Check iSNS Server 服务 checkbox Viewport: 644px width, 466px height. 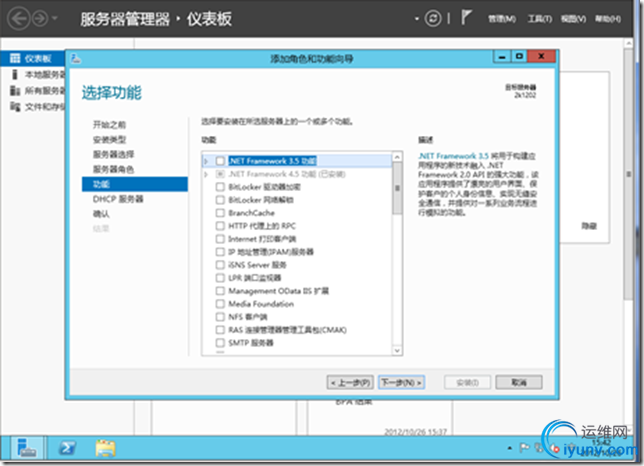tap(220, 265)
